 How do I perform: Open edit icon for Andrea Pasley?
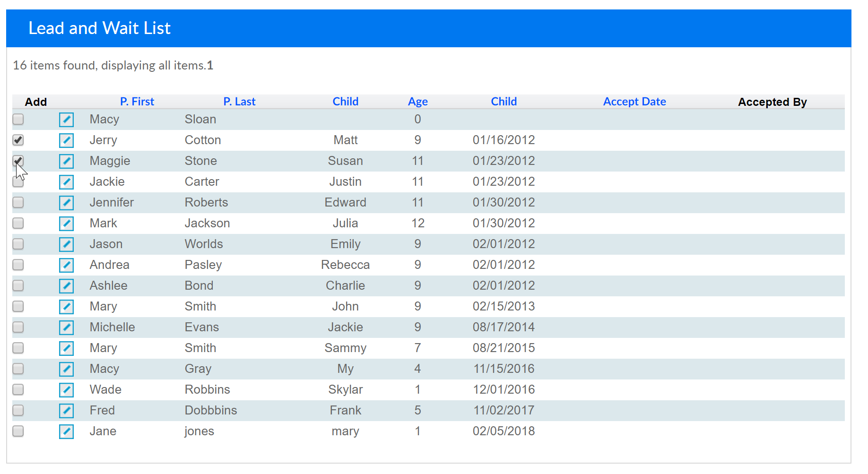(x=66, y=265)
